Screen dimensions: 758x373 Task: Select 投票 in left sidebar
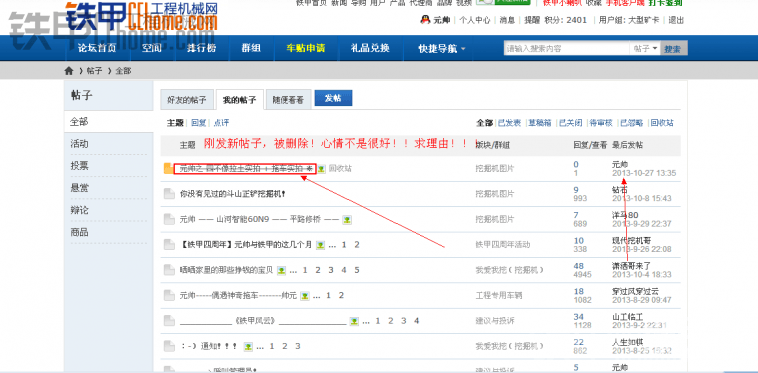(x=79, y=166)
